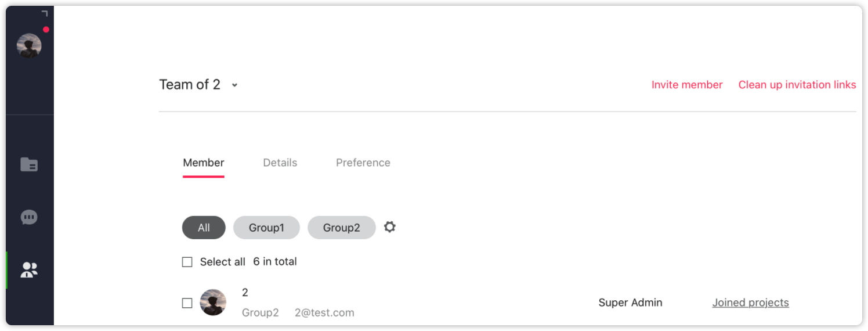
Task: Click the corner bracket icon in the sidebar
Action: click(x=45, y=13)
